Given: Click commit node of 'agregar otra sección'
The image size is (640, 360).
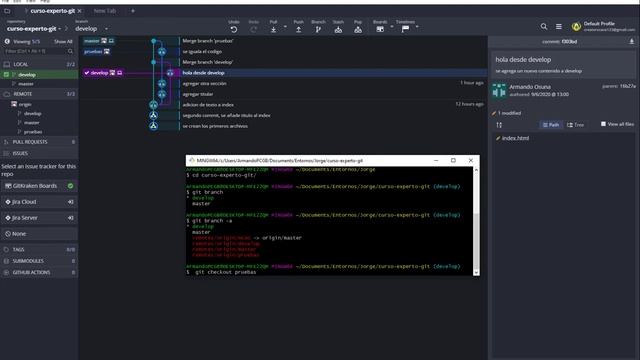Looking at the screenshot, I should [x=162, y=83].
